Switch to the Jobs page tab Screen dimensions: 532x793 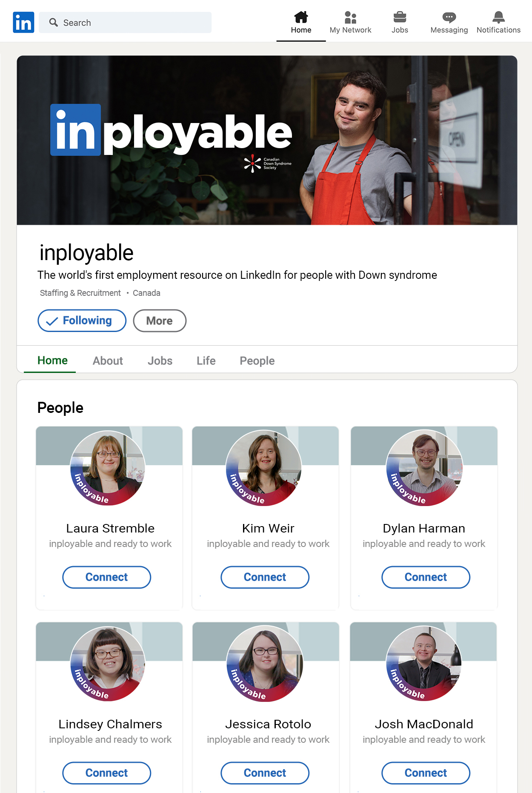point(160,361)
